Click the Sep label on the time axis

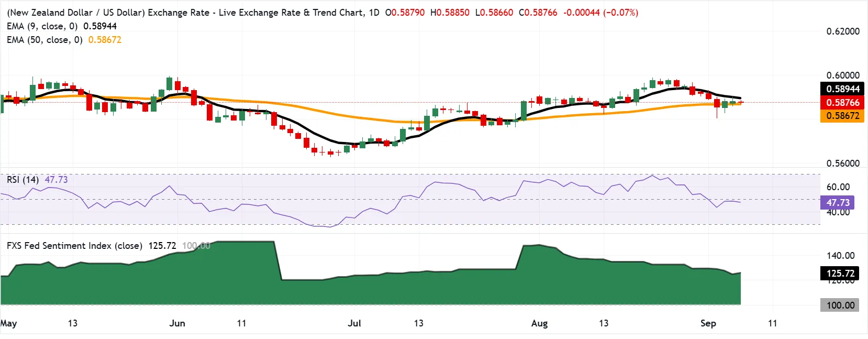tap(708, 323)
